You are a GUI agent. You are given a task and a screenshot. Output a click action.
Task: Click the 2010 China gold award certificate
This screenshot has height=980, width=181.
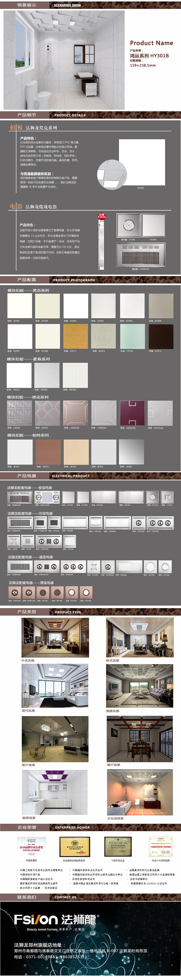click(31, 847)
